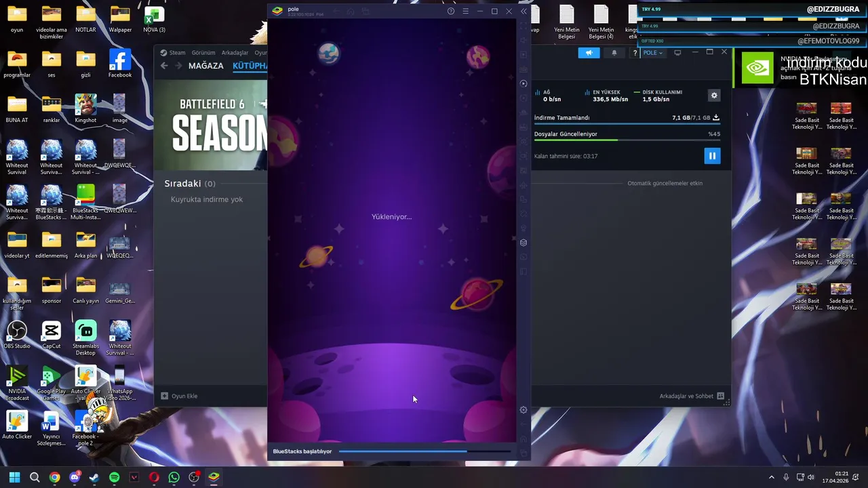The width and height of the screenshot is (868, 488).
Task: Click the BlueStacks logo in title bar
Action: coord(277,11)
